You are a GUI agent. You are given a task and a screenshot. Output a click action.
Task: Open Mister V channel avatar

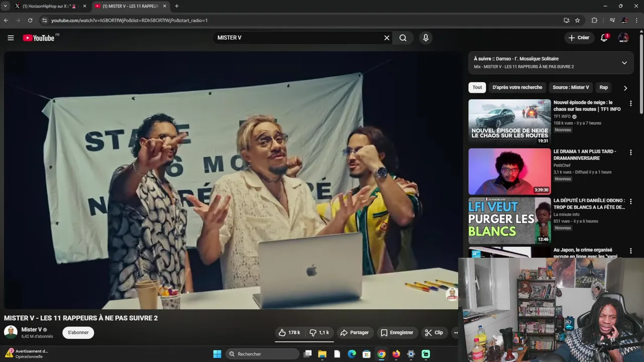[x=11, y=332]
